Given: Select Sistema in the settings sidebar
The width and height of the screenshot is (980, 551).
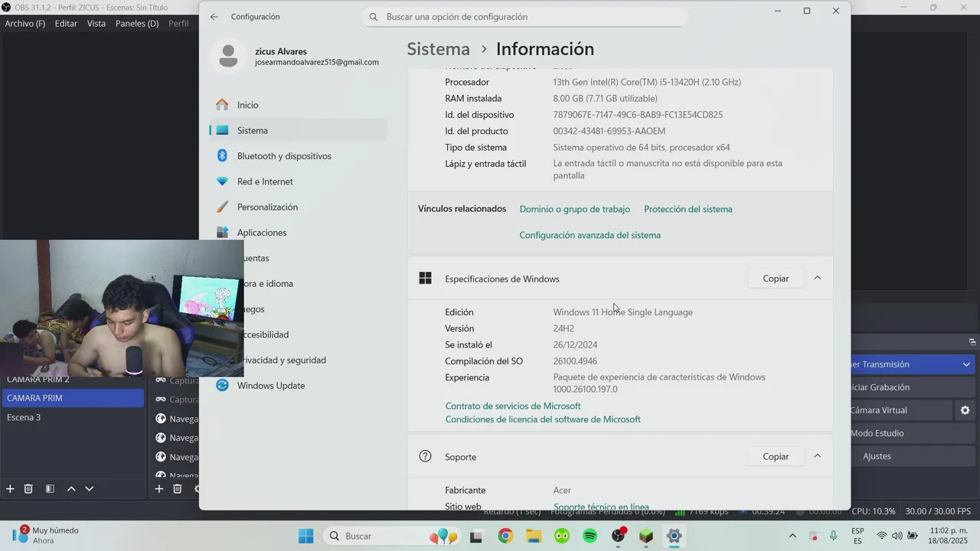Looking at the screenshot, I should (299, 130).
